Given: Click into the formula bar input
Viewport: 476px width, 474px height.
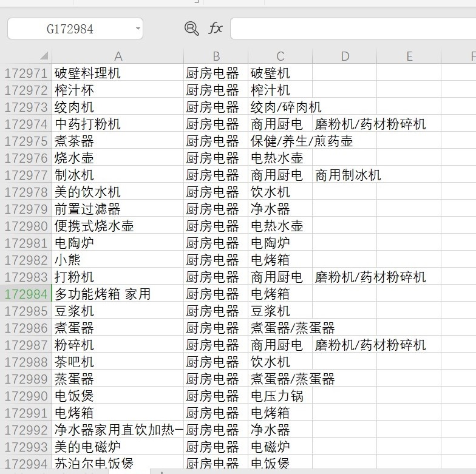Looking at the screenshot, I should tap(353, 29).
